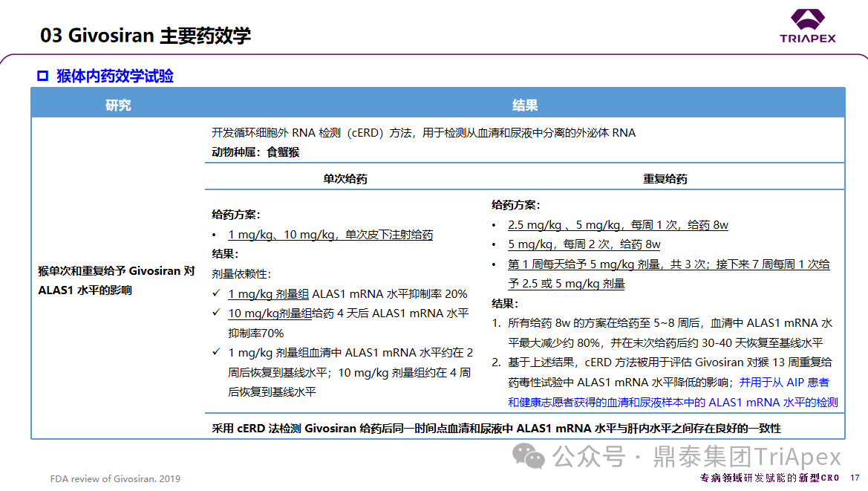868x491 pixels.
Task: Click the checkmark before 10 mg/kg剂量组给药 4 天后
Action: pyautogui.click(x=216, y=313)
